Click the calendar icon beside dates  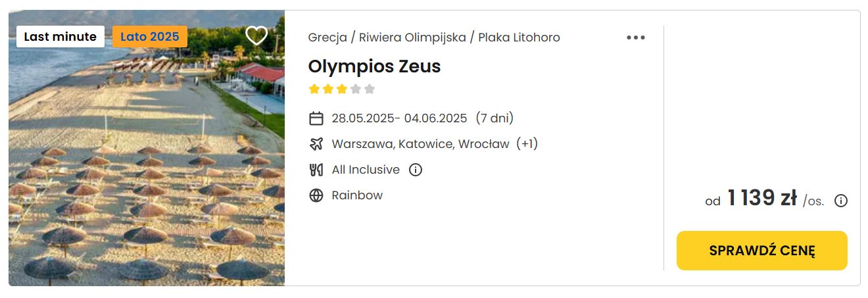tap(316, 118)
